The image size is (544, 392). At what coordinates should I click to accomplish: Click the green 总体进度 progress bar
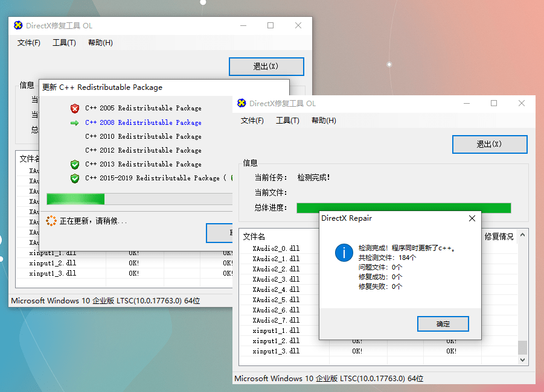coord(404,207)
